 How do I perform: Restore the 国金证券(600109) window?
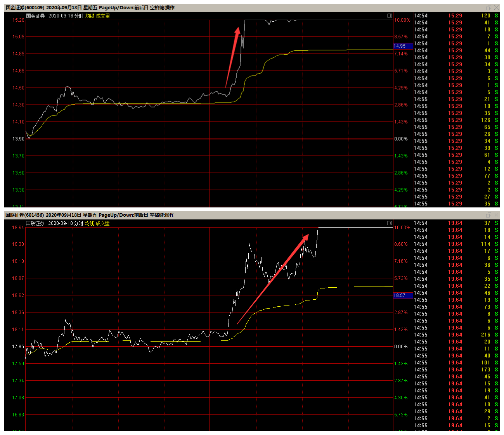coord(488,7)
